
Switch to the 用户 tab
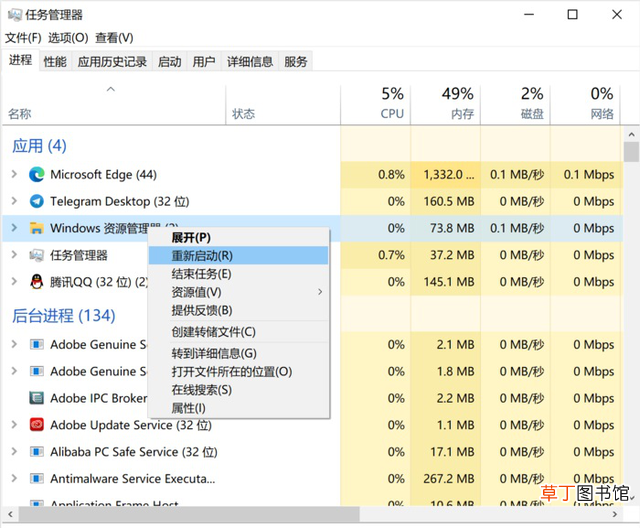[x=204, y=62]
